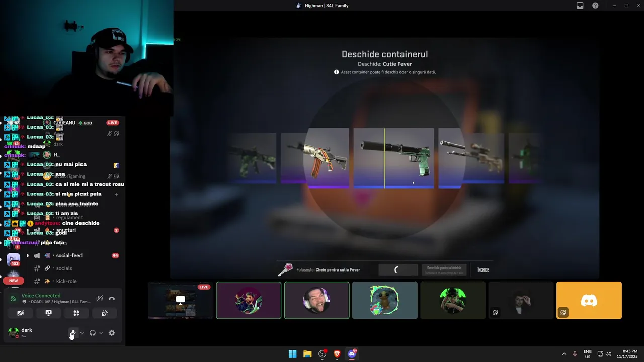Open the social-feed channel

tap(75, 255)
